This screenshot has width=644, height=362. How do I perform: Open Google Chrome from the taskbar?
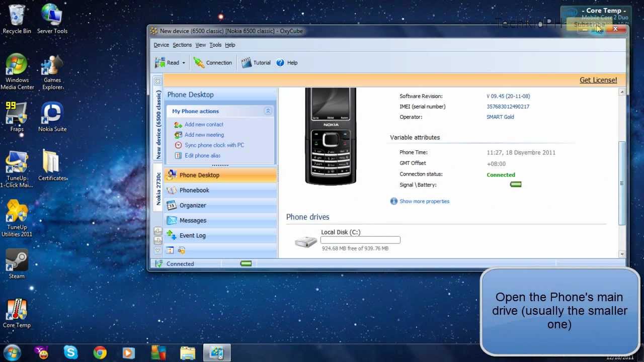pyautogui.click(x=100, y=353)
